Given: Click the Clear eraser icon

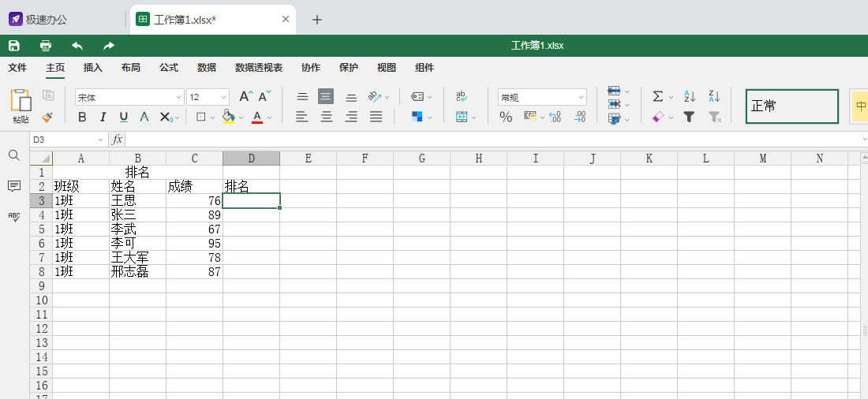Looking at the screenshot, I should [x=657, y=117].
